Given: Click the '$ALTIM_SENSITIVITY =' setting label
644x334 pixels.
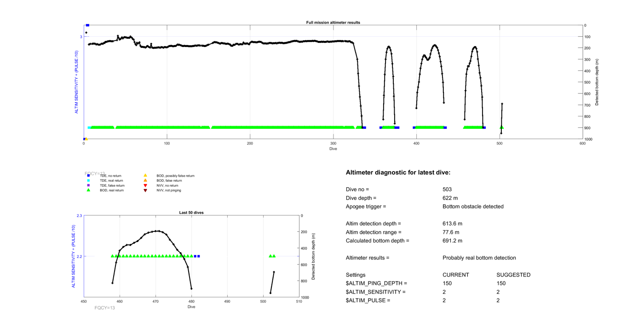Looking at the screenshot, I should pos(376,292).
